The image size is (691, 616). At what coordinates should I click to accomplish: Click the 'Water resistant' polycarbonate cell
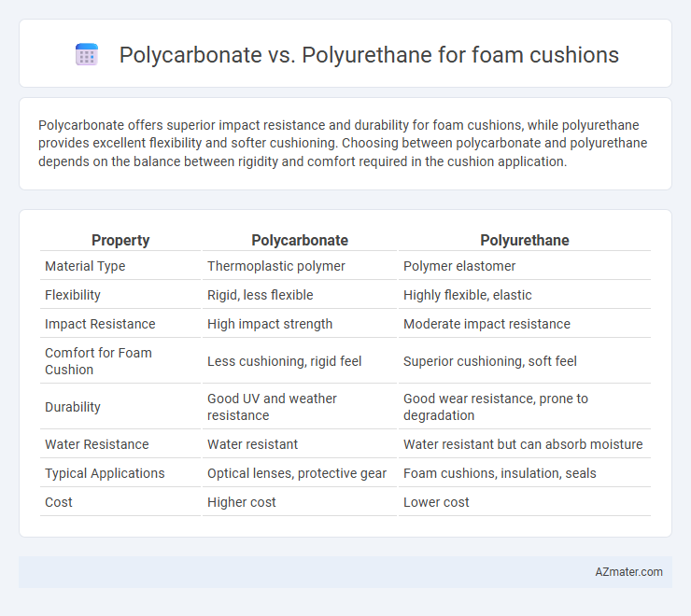tap(252, 444)
